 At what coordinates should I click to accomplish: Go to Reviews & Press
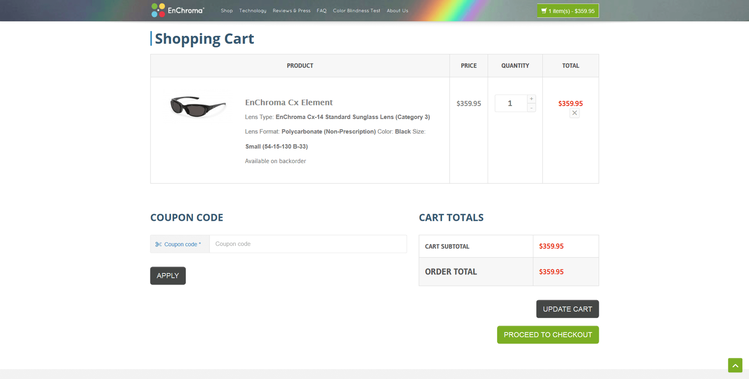[x=291, y=11]
